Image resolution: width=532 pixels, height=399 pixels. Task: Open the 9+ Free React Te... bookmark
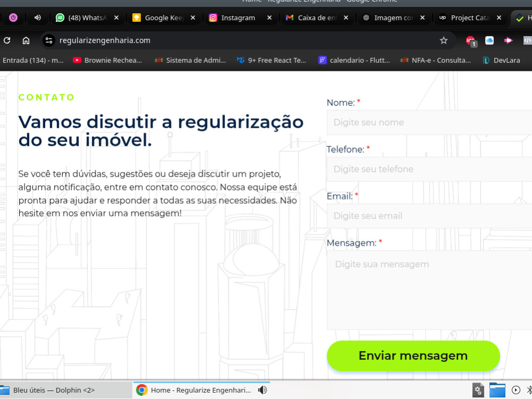point(271,61)
